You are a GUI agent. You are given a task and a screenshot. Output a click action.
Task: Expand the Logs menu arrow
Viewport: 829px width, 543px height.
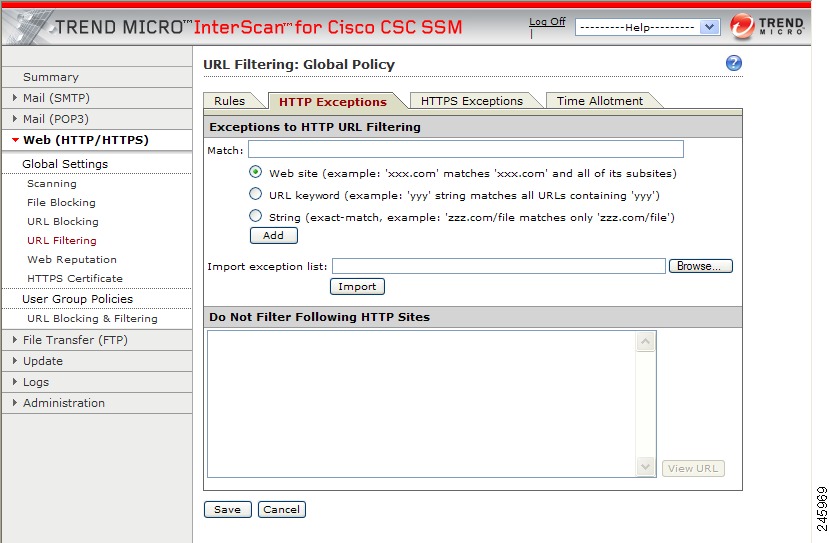point(15,382)
